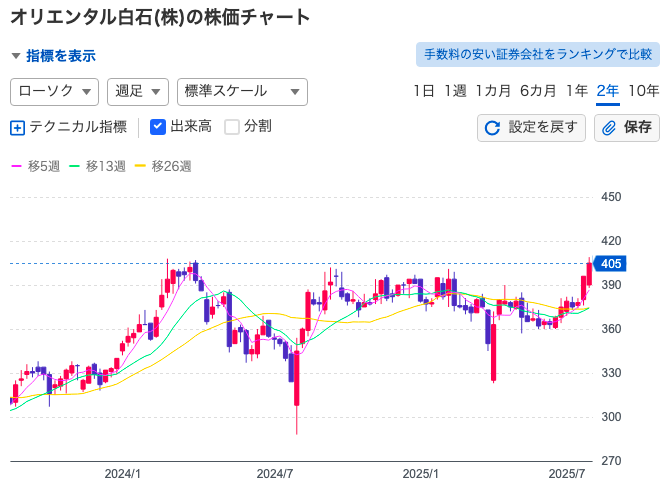Click the 設定を戻す reset button
Image resolution: width=670 pixels, height=491 pixels.
click(x=531, y=127)
